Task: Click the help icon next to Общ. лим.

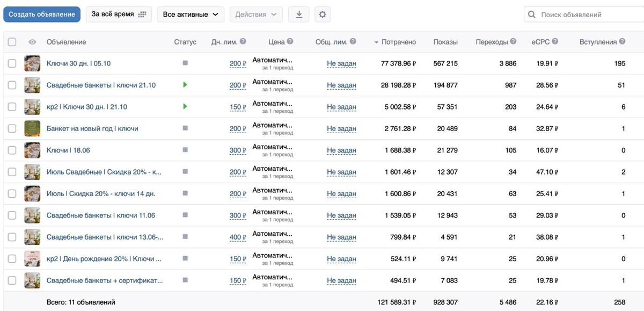Action: (353, 41)
